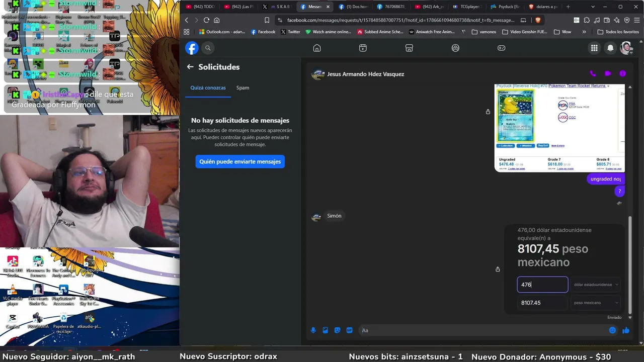Click Quién puede enviarte mensajes button

point(240,161)
